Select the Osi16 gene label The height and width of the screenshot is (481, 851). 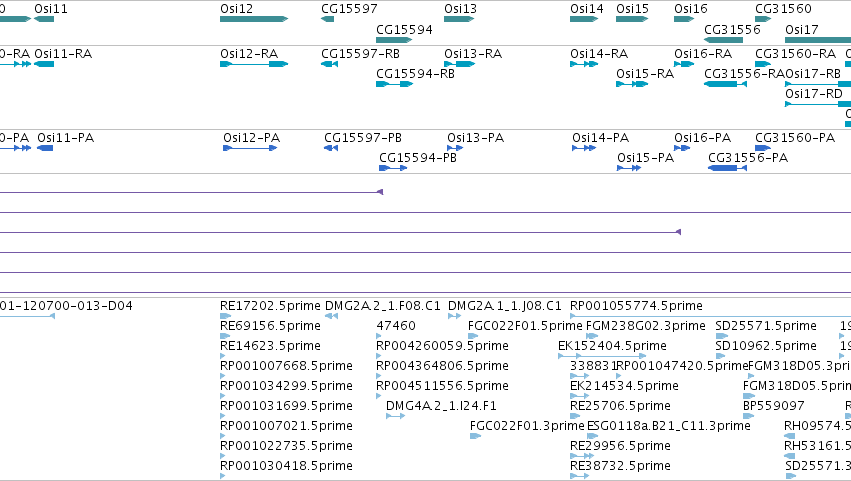691,9
